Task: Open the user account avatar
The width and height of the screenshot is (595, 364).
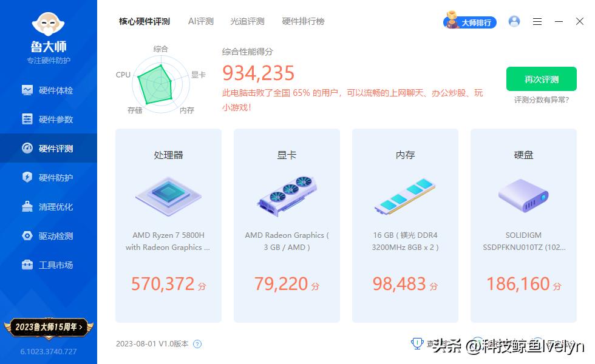Action: (x=514, y=21)
